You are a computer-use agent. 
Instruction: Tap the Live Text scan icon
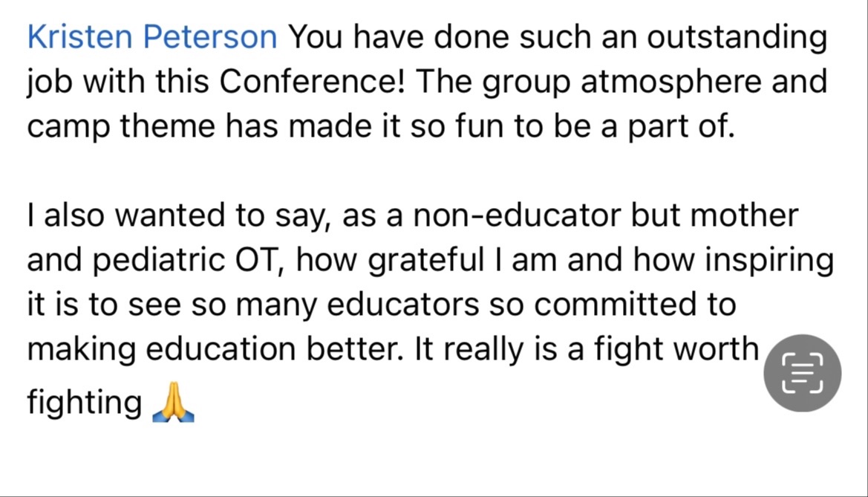tap(802, 373)
